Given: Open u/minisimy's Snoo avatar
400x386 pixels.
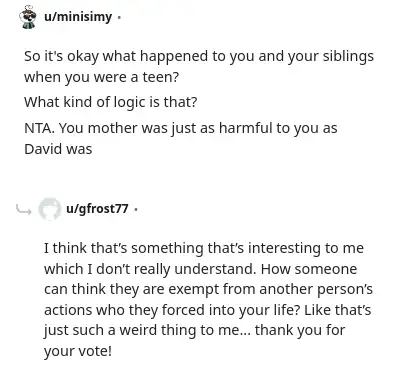Looking at the screenshot, I should click(x=27, y=17).
